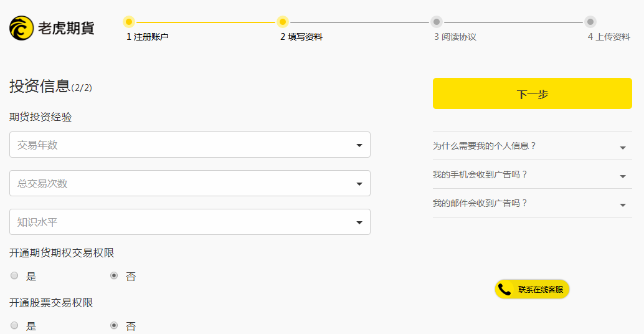Screen dimensions: 644x334
Task: Expand 我的手机会收到广告吗？ question
Action: coord(533,174)
